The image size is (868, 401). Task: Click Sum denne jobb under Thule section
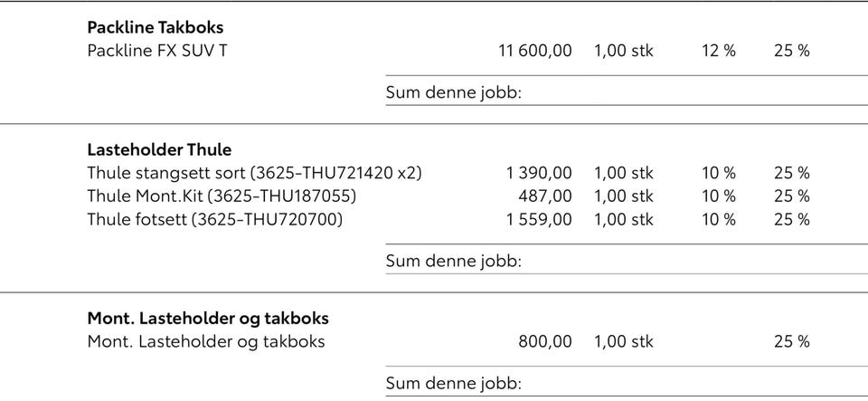[454, 261]
